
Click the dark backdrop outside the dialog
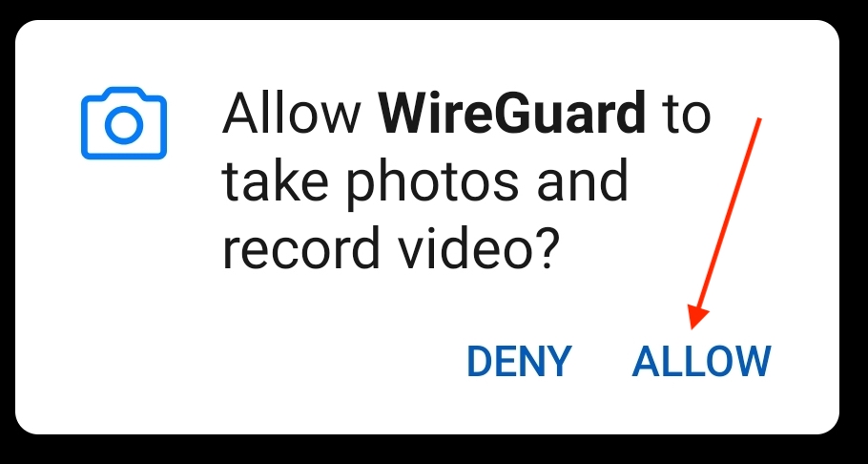coord(434,450)
